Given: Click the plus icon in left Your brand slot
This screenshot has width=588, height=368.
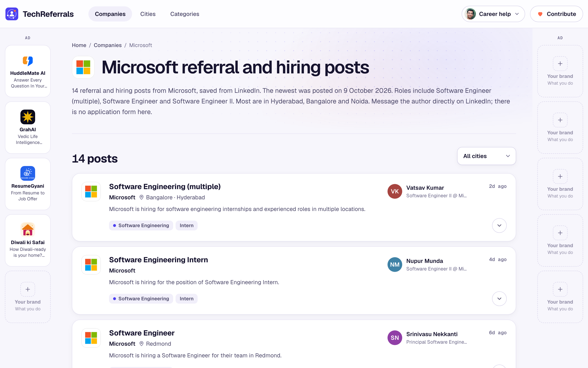Looking at the screenshot, I should pos(28,289).
